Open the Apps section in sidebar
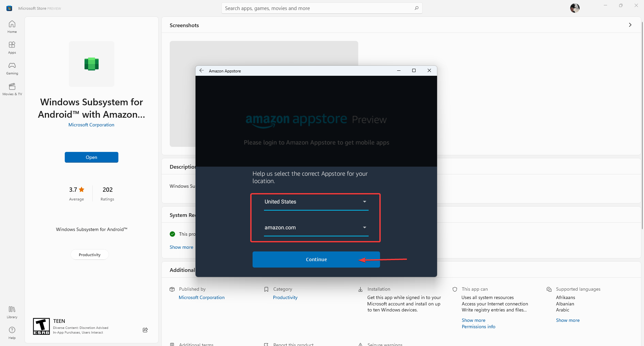This screenshot has height=346, width=644. point(12,48)
